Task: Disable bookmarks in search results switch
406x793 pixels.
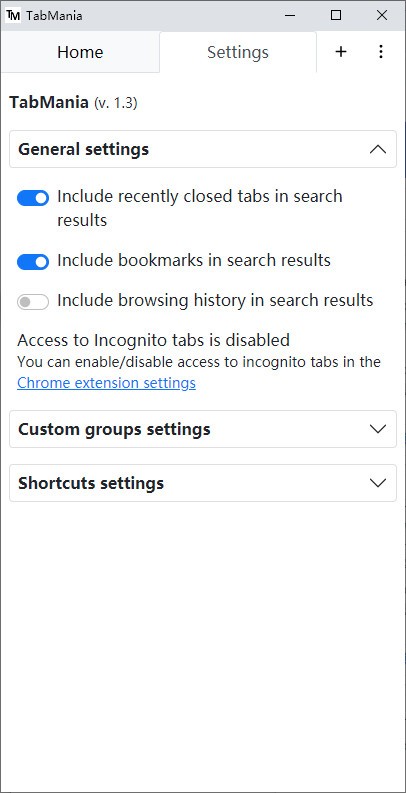Action: click(x=33, y=261)
